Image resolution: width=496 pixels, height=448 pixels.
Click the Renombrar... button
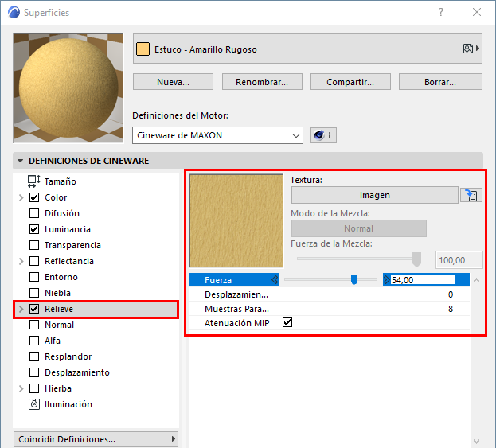[x=262, y=82]
